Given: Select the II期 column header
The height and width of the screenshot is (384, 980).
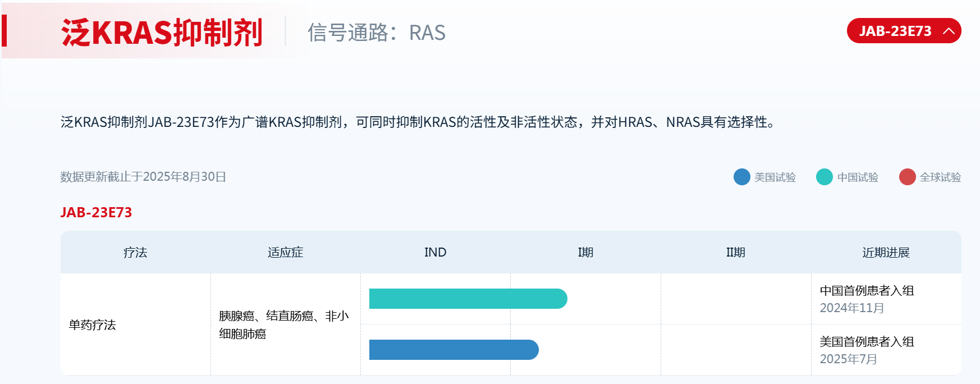Looking at the screenshot, I should [x=735, y=253].
